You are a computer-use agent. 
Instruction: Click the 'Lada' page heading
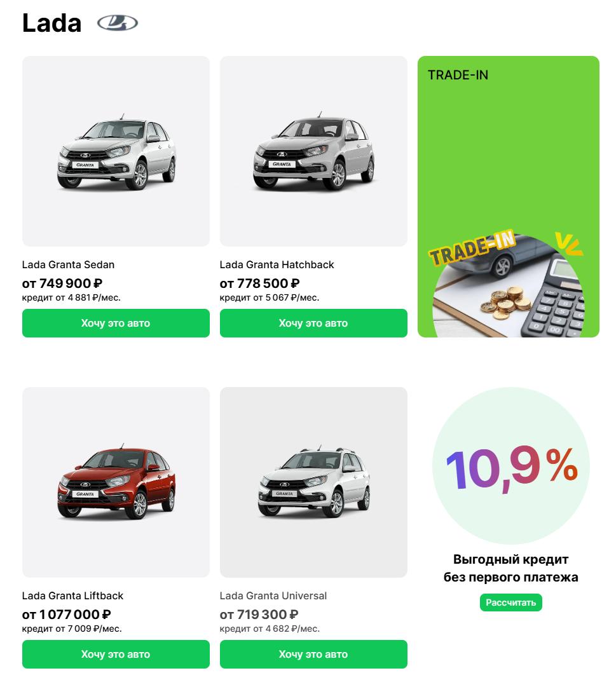click(51, 23)
